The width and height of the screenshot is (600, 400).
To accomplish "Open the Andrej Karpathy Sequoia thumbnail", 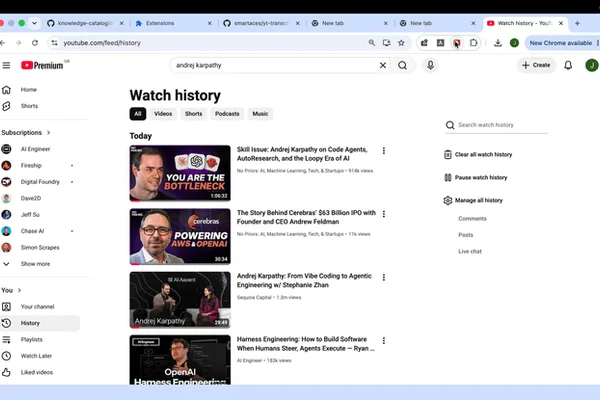I will [x=180, y=300].
